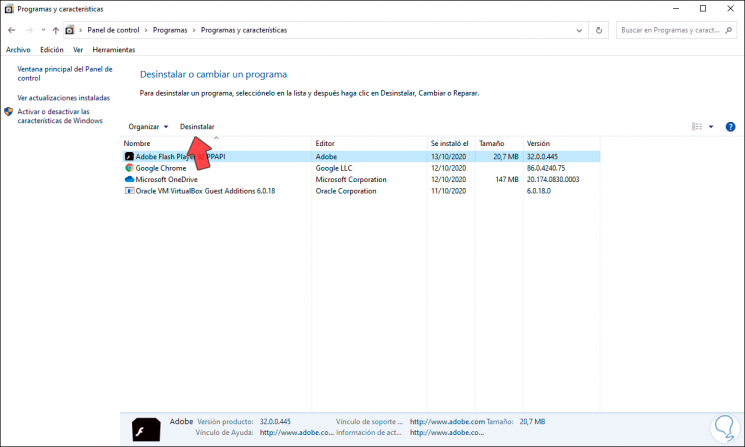Open Activar o desactivar características de Windows
Viewport: 745px width, 447px height.
(60, 116)
